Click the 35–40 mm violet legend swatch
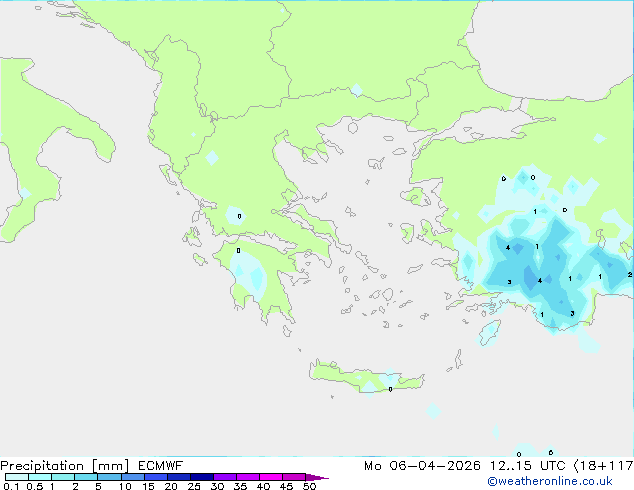Viewport: 634px width, 490px height. [x=247, y=477]
